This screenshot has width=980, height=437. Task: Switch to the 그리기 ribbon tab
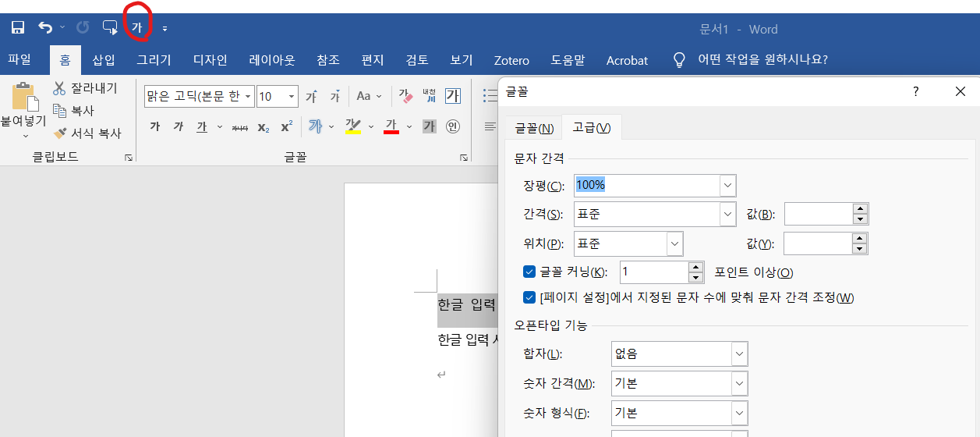click(x=154, y=60)
